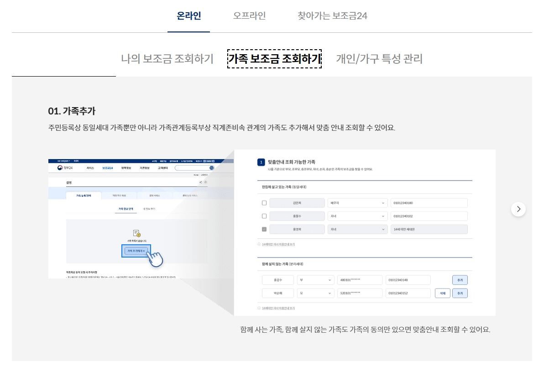
Task: Click the blue step 1 badge
Action: point(261,162)
